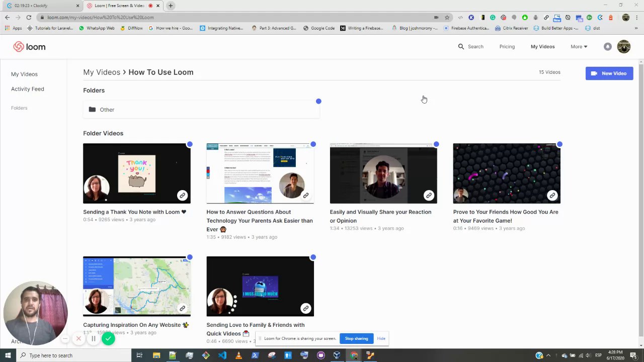Click the Chrome address bar URL

point(101,17)
